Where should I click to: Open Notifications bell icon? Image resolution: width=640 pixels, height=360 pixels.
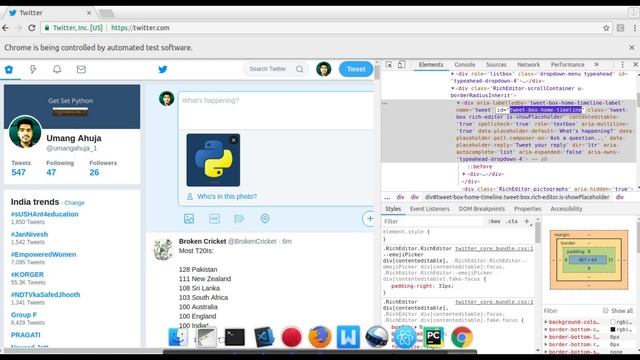pyautogui.click(x=57, y=69)
